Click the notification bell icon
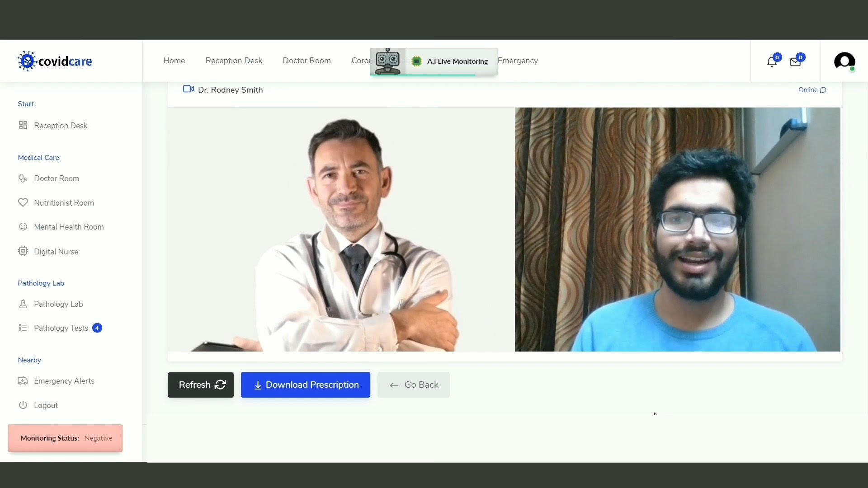Screen dimensions: 868x488 pos(772,62)
